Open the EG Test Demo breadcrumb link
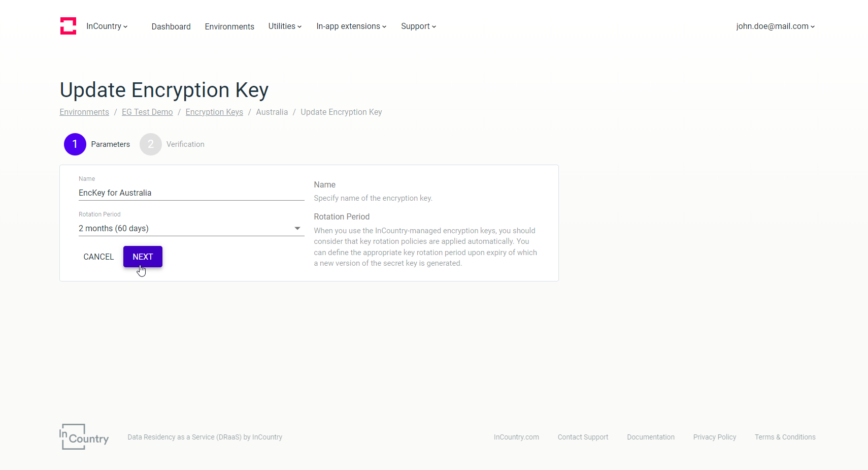This screenshot has height=470, width=868. (147, 112)
